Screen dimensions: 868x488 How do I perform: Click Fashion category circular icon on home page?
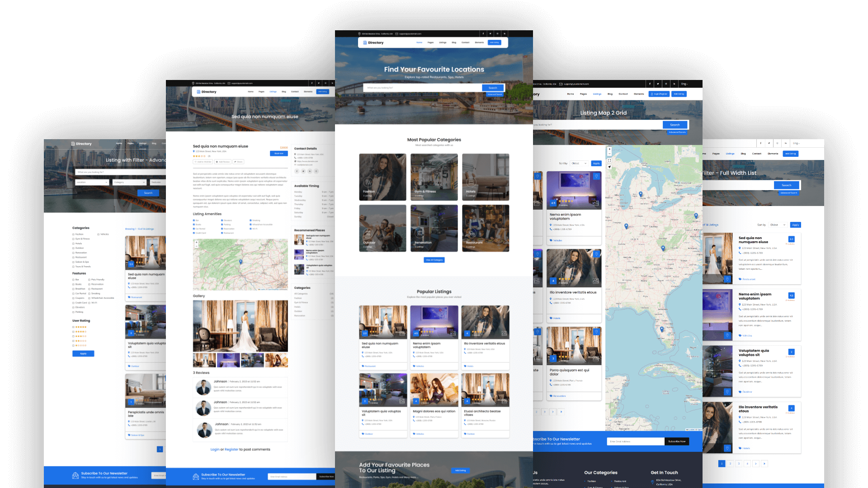(368, 182)
